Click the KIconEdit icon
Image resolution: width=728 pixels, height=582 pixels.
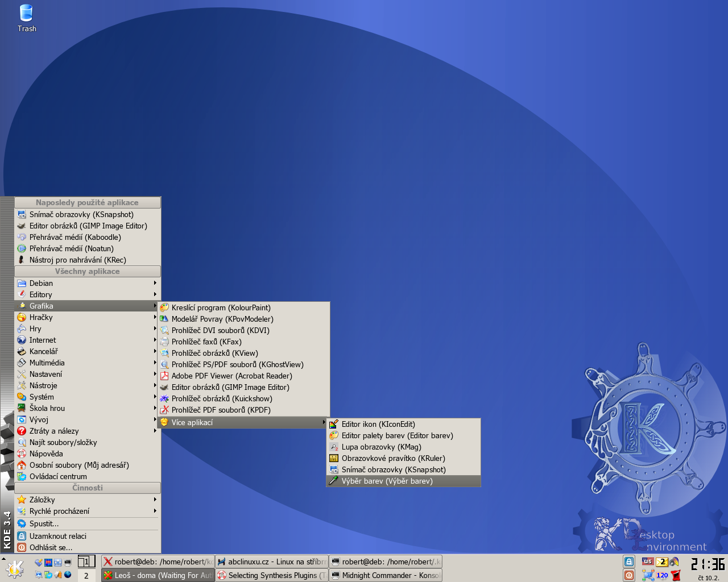(334, 424)
